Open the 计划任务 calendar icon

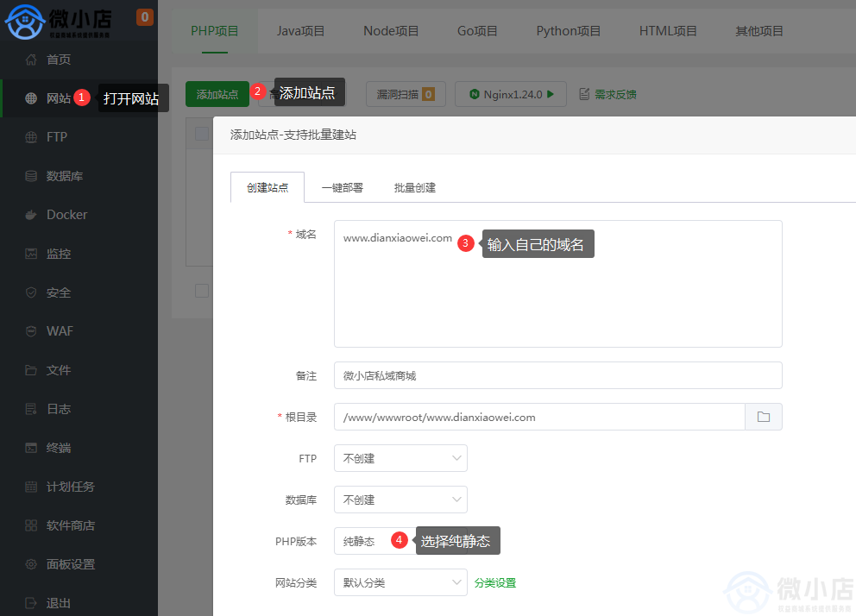click(31, 487)
